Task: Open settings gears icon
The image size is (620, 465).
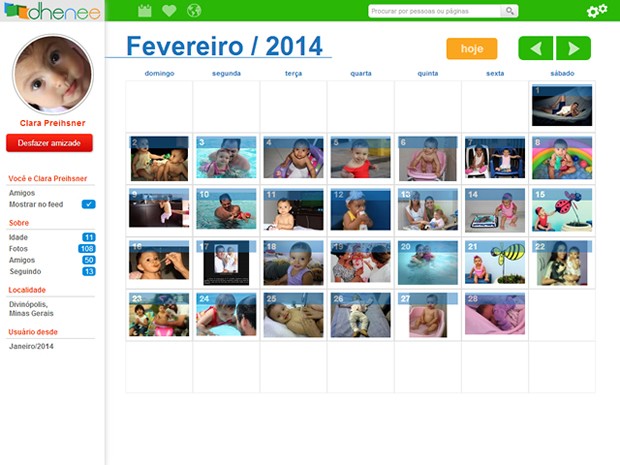Action: click(596, 11)
